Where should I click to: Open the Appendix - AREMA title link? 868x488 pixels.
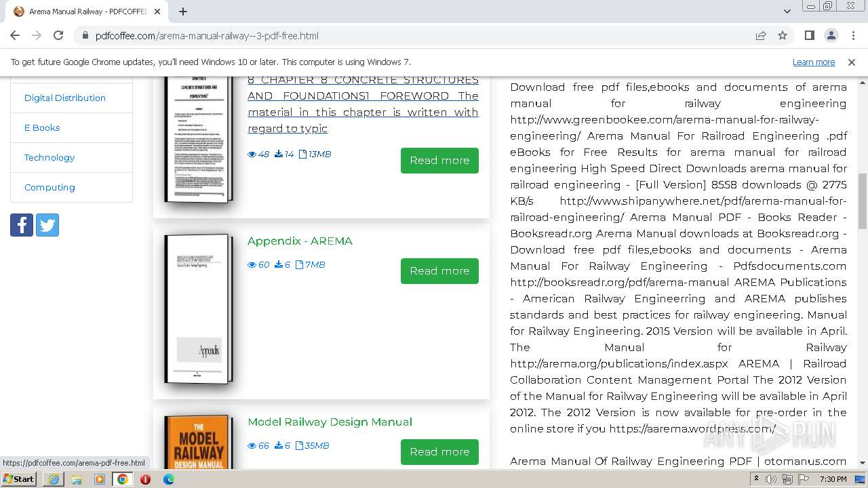pos(300,241)
